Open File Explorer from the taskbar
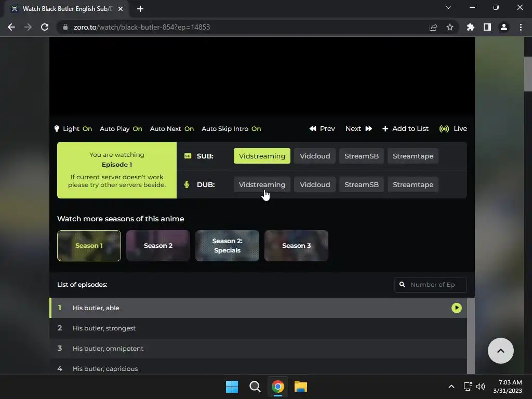Screen dimensions: 532x399 [x=301, y=387]
